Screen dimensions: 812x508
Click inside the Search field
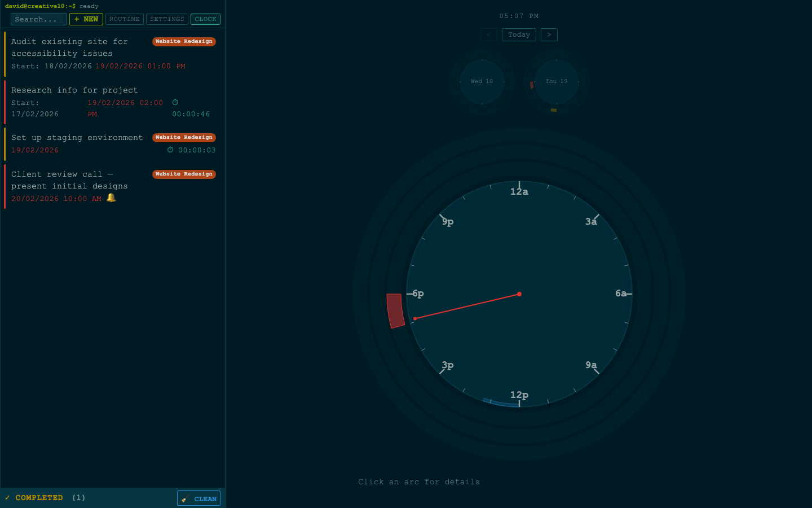38,19
